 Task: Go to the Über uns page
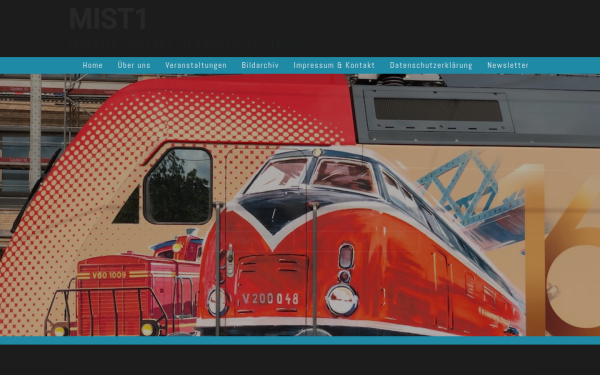(134, 65)
